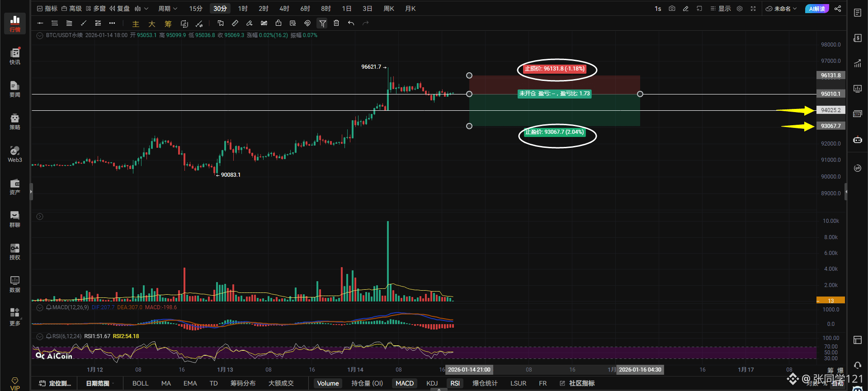Switch to the 周K timeframe
This screenshot has height=391, width=868.
(x=389, y=9)
